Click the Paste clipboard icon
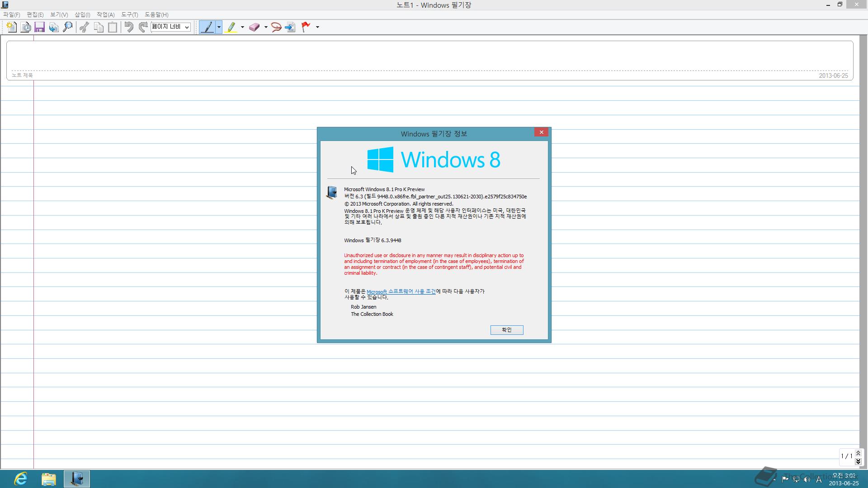This screenshot has width=868, height=488. [x=113, y=27]
